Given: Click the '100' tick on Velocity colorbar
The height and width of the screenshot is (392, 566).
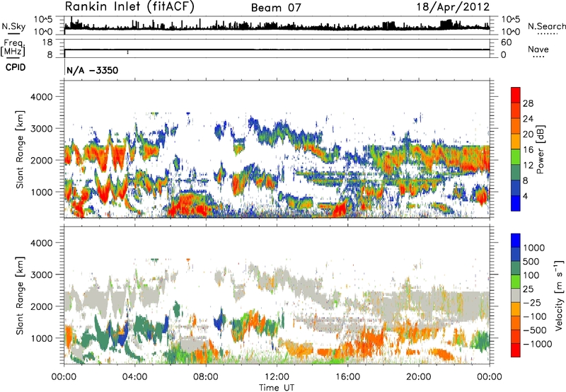Looking at the screenshot, I should click(531, 275).
